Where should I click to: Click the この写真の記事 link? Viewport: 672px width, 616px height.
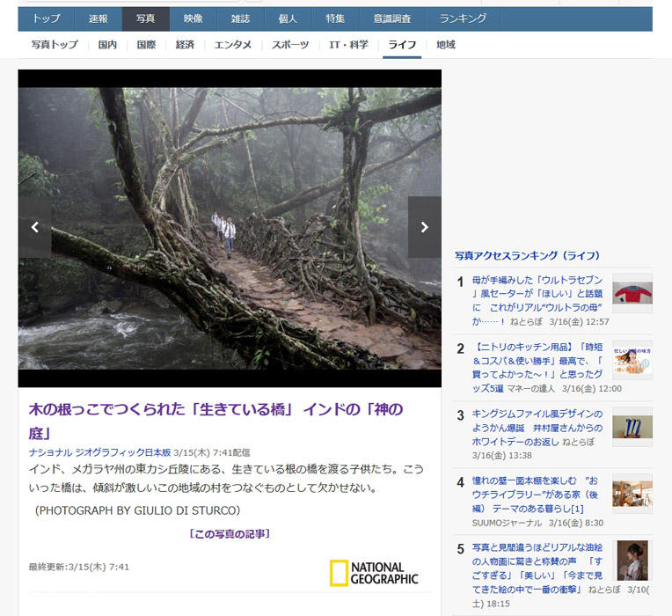point(230,533)
